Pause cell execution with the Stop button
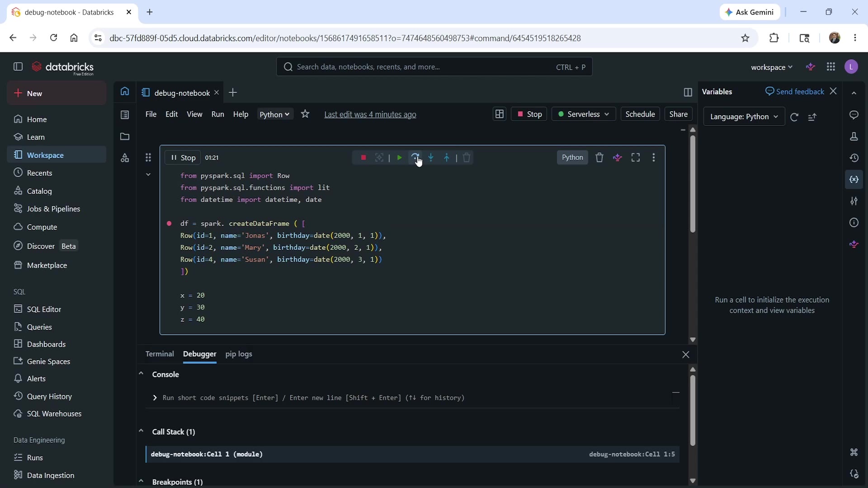This screenshot has height=488, width=868. coord(183,158)
